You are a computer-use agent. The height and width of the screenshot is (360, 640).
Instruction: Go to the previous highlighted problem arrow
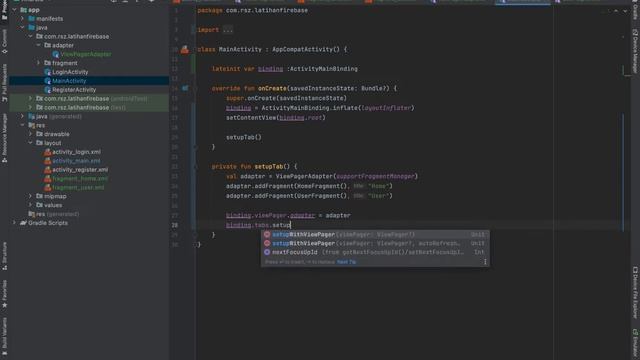click(x=616, y=11)
